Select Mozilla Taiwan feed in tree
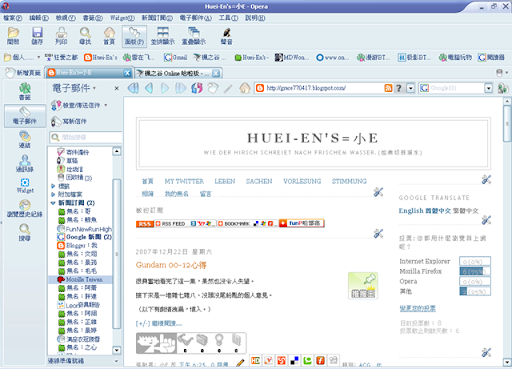 (80, 279)
